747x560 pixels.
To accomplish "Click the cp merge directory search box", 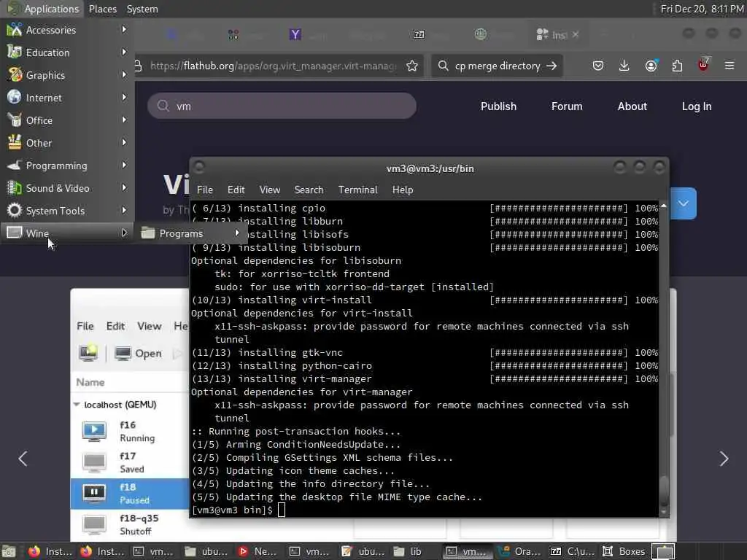I will (x=497, y=66).
